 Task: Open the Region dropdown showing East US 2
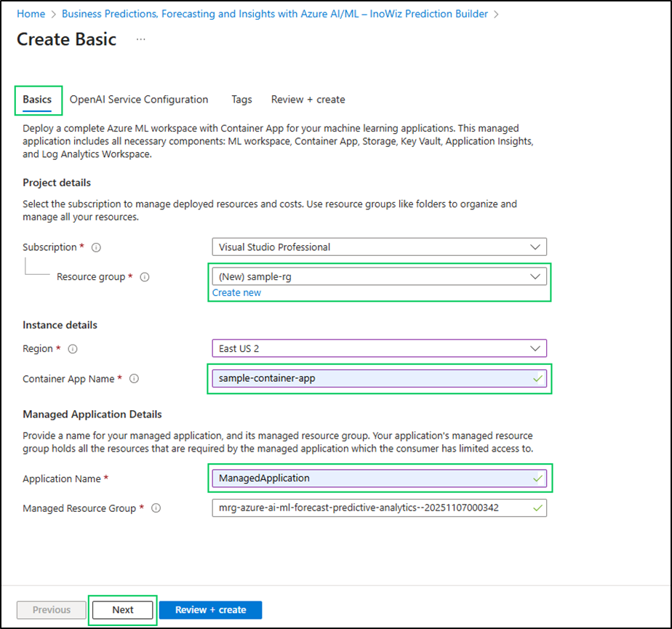(x=379, y=348)
